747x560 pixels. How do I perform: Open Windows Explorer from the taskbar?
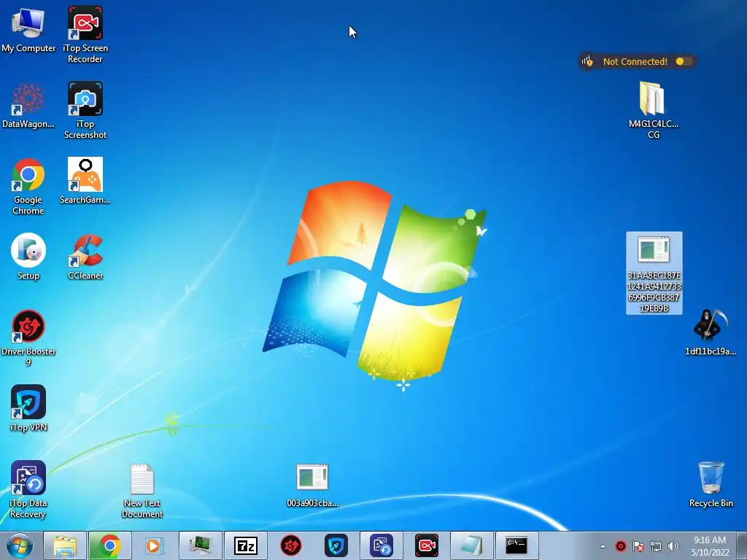click(65, 545)
